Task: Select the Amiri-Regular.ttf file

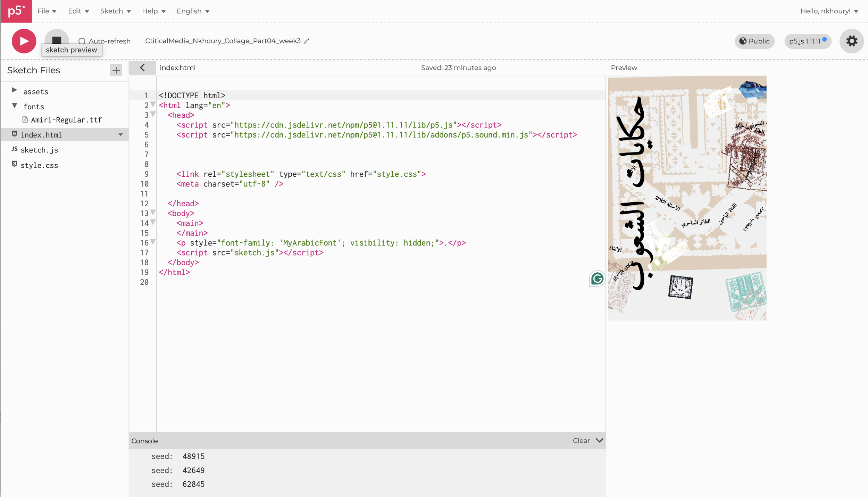Action: [x=66, y=120]
